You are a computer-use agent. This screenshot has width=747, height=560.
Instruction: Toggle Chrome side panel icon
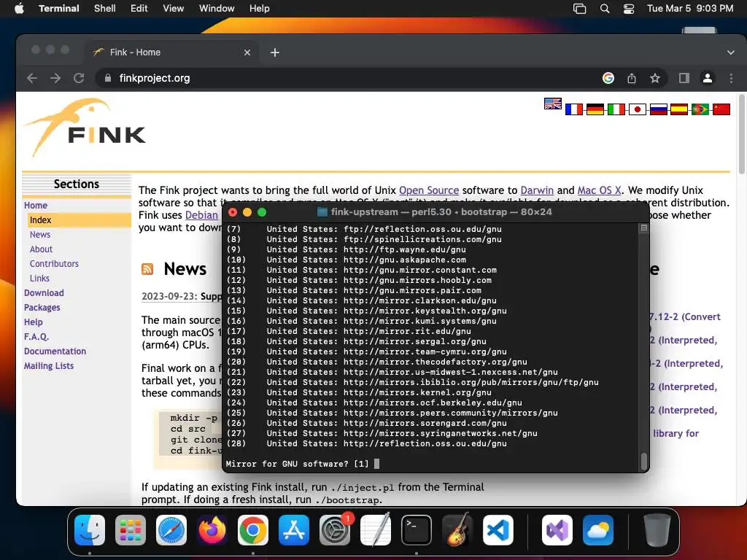(684, 78)
